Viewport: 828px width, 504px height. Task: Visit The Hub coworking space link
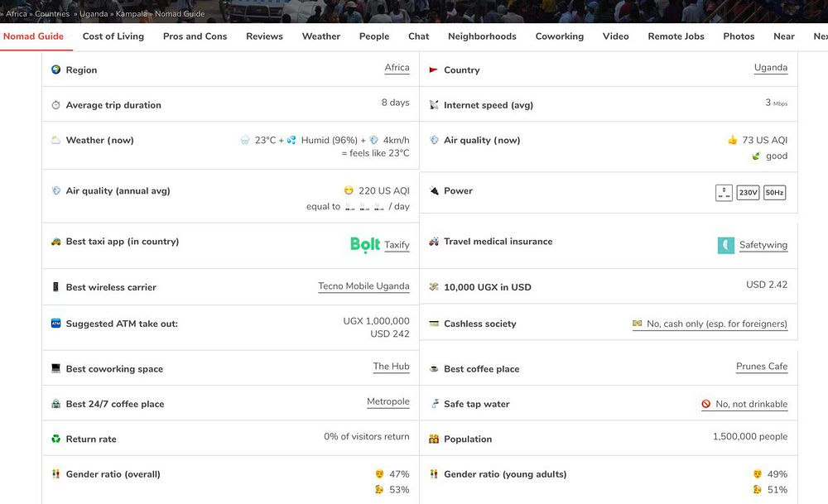click(391, 367)
